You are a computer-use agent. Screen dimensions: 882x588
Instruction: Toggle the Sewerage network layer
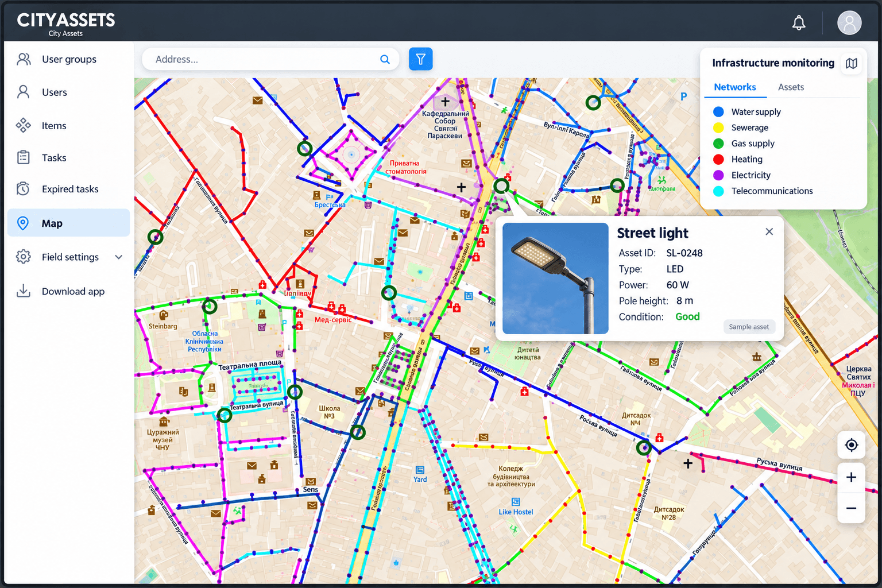(741, 127)
